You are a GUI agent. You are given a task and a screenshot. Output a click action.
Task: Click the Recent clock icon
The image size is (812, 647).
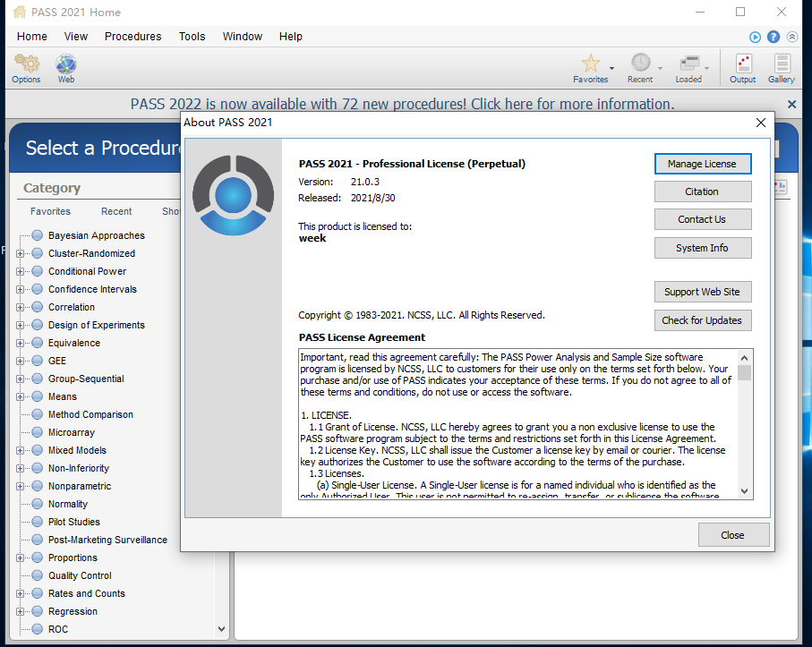pyautogui.click(x=641, y=63)
